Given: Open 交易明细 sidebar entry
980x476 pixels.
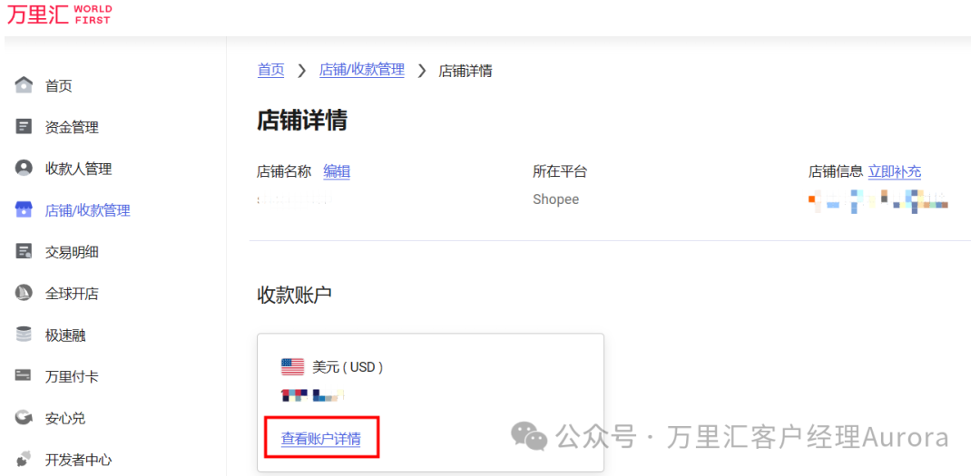Looking at the screenshot, I should tap(72, 252).
